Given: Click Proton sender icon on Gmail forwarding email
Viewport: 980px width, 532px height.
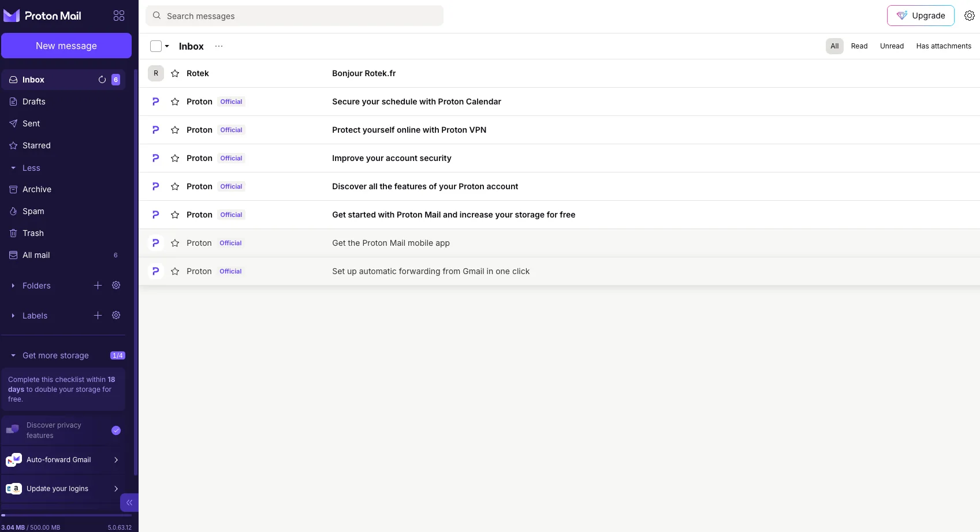Looking at the screenshot, I should pyautogui.click(x=155, y=271).
